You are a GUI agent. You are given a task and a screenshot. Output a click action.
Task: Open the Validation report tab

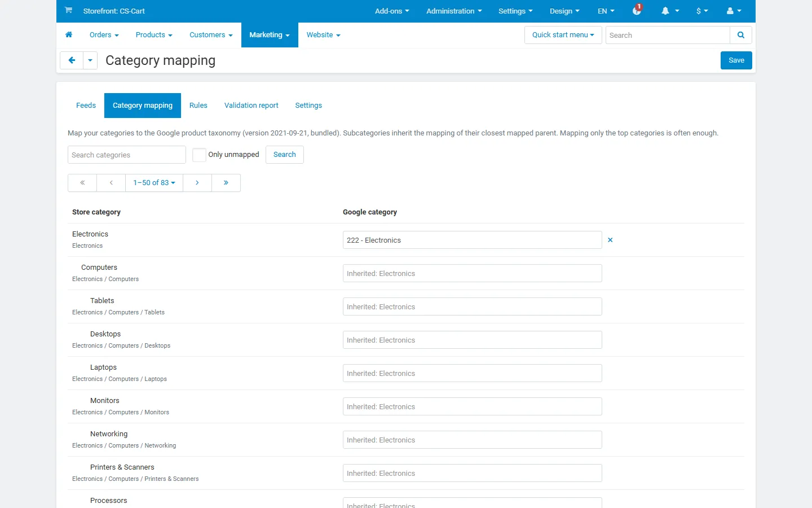[x=251, y=106]
